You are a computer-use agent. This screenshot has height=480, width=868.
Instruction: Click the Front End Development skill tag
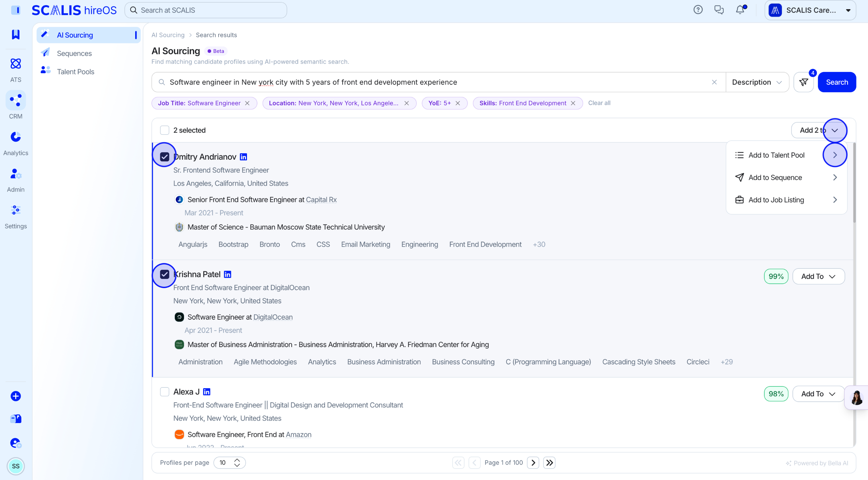click(485, 244)
